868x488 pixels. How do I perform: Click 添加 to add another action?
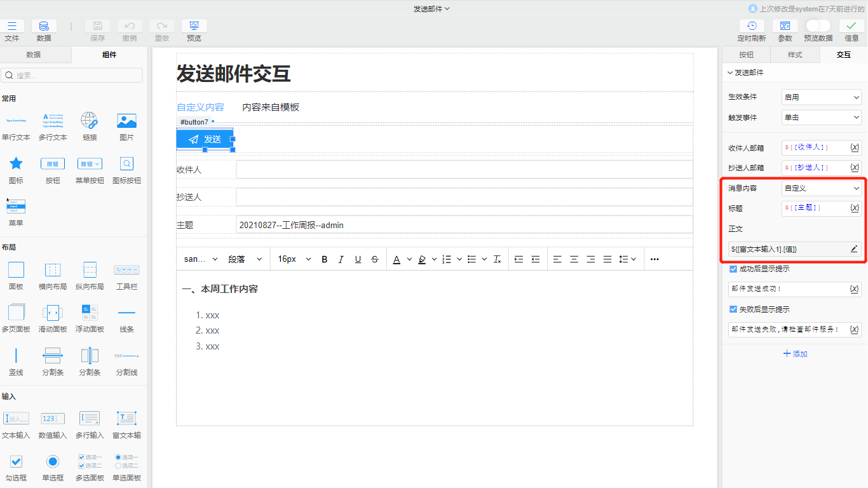(794, 353)
